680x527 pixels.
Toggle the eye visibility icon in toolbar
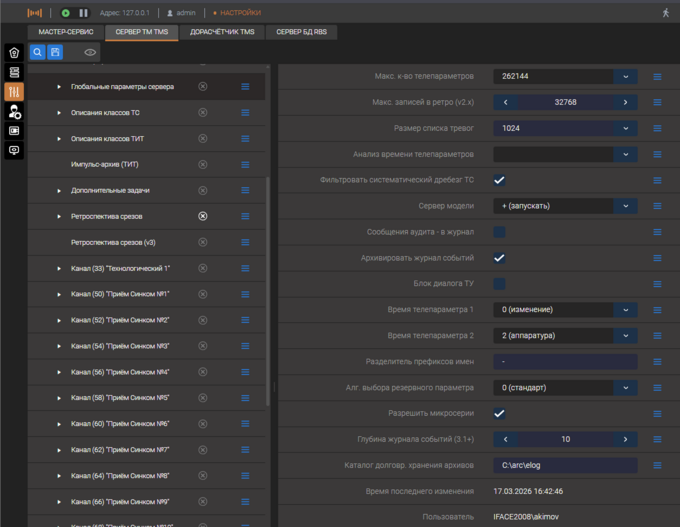pyautogui.click(x=90, y=52)
